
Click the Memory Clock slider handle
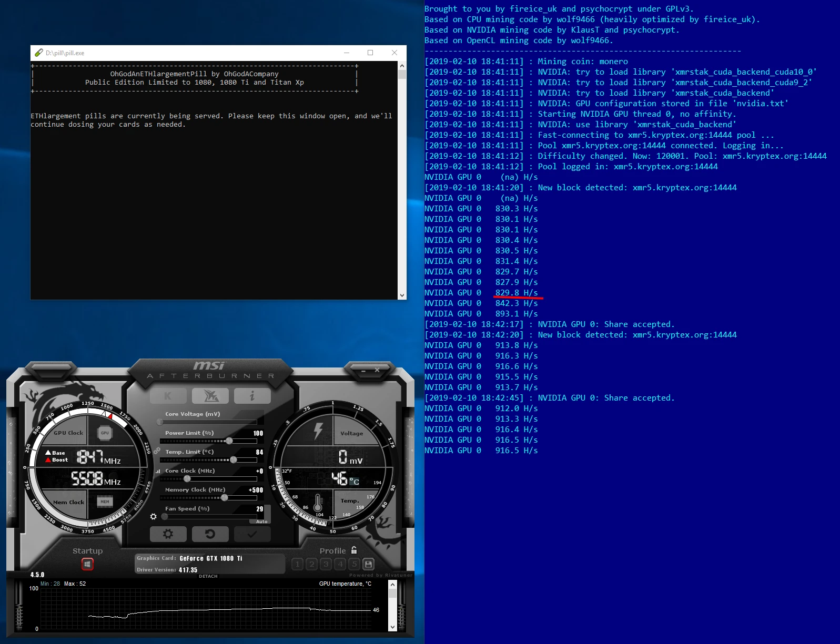(225, 497)
